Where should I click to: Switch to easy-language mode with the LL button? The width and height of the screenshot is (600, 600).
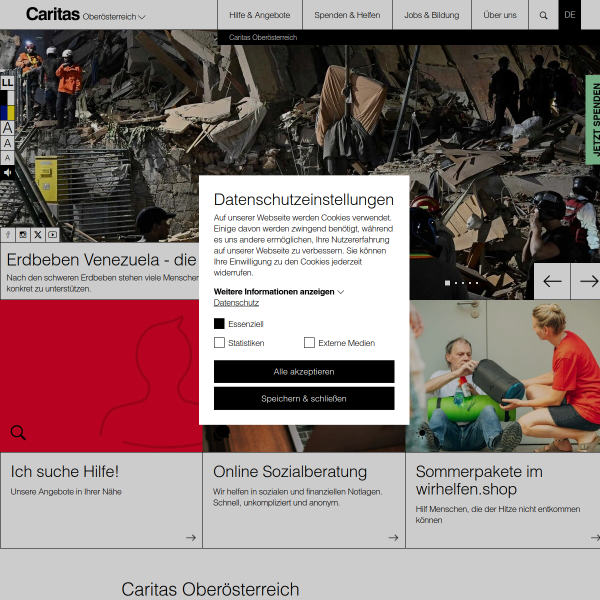7,82
